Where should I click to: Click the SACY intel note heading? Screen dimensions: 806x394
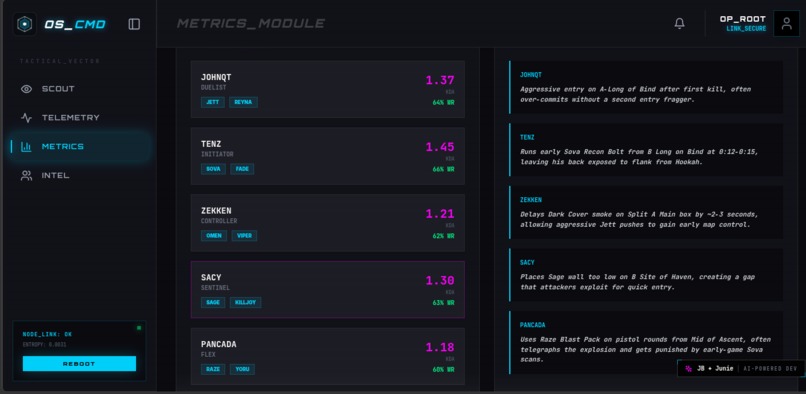527,263
